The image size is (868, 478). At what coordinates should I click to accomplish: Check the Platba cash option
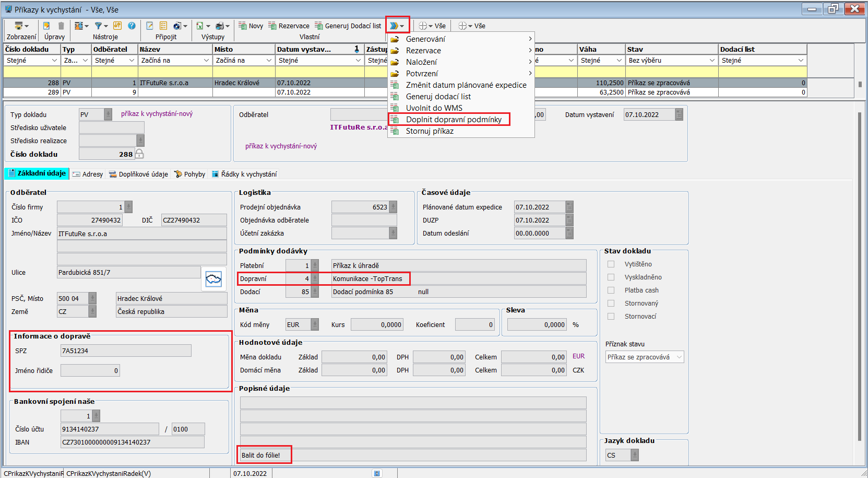[611, 290]
